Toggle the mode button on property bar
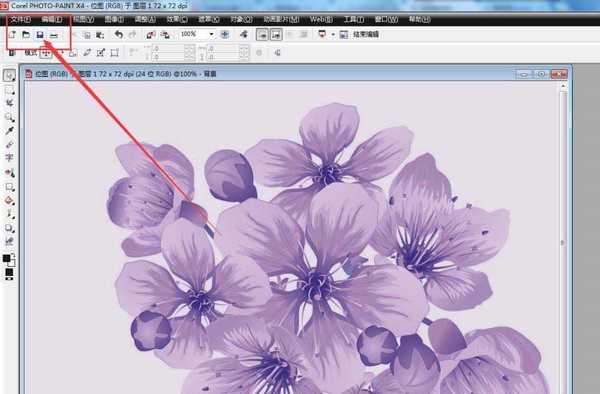This screenshot has height=394, width=600. click(x=46, y=53)
